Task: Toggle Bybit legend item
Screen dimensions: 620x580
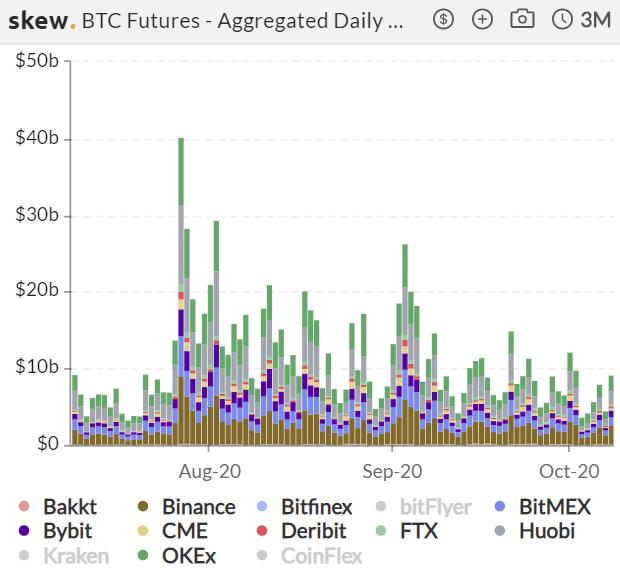Action: [55, 531]
